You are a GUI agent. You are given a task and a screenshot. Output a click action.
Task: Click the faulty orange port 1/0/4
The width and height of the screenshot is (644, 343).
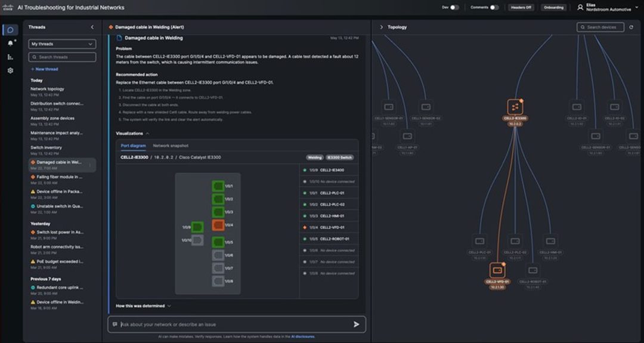[218, 225]
